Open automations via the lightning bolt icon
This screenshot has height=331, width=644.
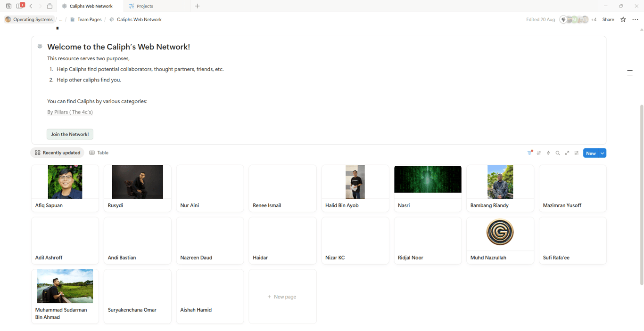(x=548, y=153)
